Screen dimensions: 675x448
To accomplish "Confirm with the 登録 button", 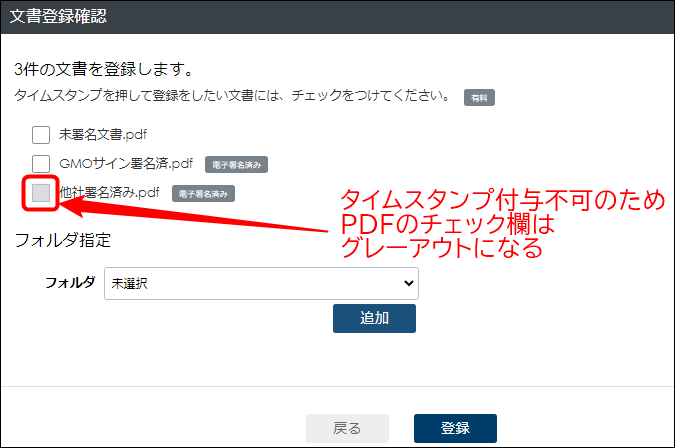I will (x=455, y=428).
